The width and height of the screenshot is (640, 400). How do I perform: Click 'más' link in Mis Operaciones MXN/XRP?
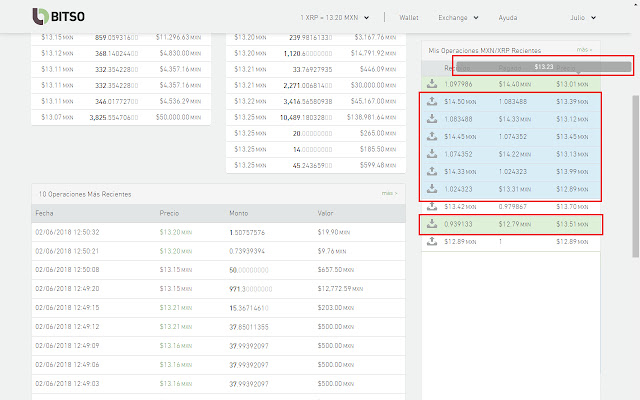click(x=584, y=49)
